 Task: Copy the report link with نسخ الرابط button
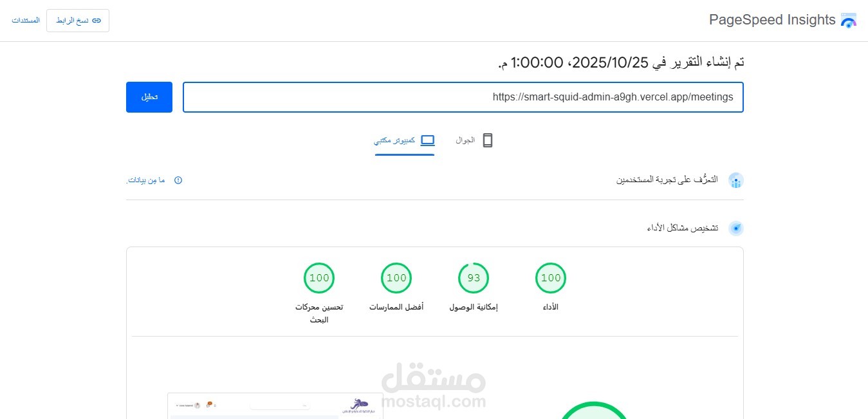78,21
